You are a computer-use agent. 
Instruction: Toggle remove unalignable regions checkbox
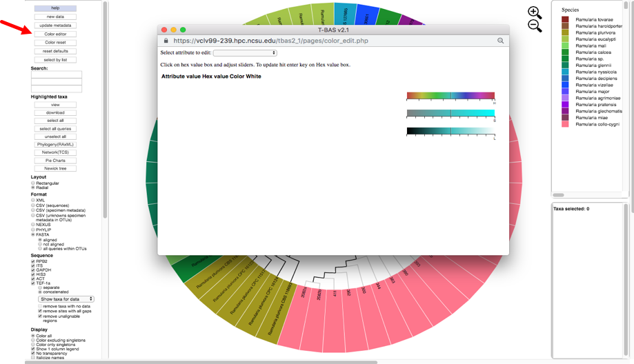click(x=40, y=316)
